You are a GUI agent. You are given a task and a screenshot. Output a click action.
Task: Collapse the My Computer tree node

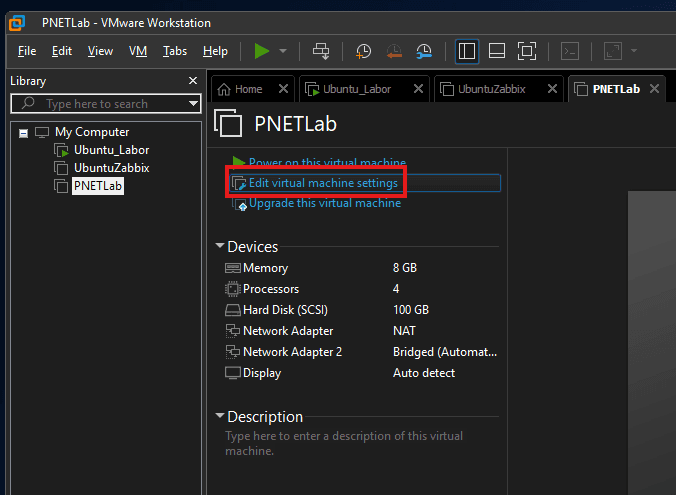(23, 133)
